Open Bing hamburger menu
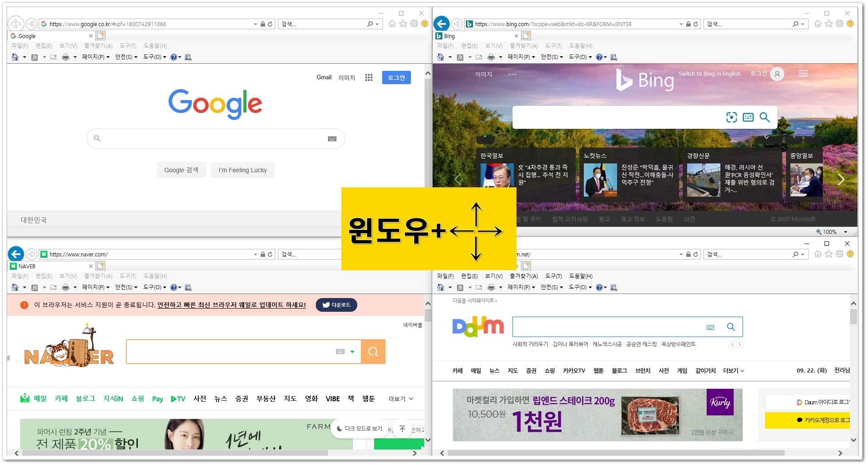 pos(803,74)
